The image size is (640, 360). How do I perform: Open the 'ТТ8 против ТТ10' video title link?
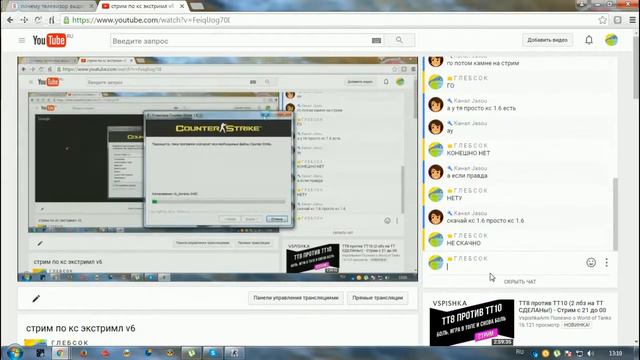tap(562, 307)
